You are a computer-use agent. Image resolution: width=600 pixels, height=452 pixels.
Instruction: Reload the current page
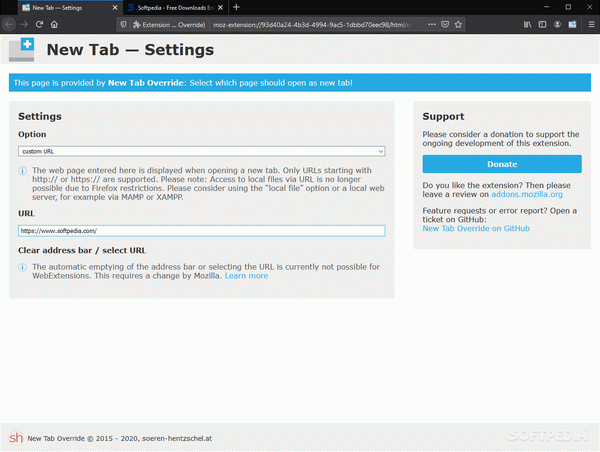(x=39, y=24)
